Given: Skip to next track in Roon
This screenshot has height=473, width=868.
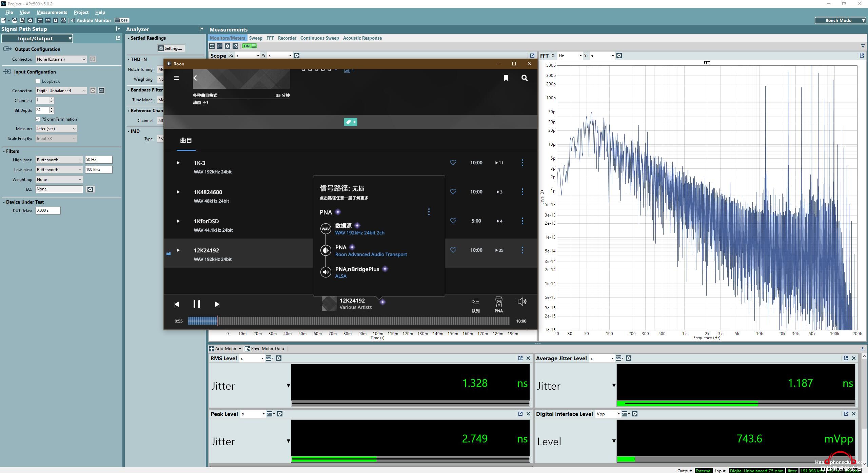Looking at the screenshot, I should (x=217, y=304).
